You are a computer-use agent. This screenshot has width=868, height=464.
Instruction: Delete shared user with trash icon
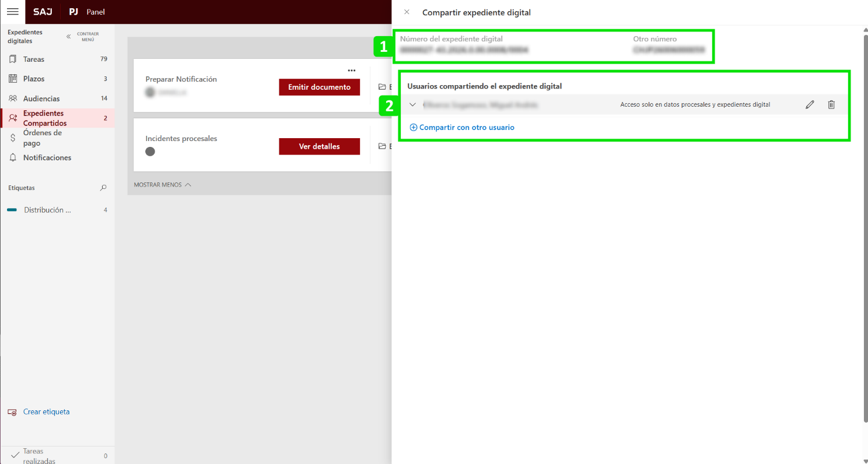click(x=831, y=105)
